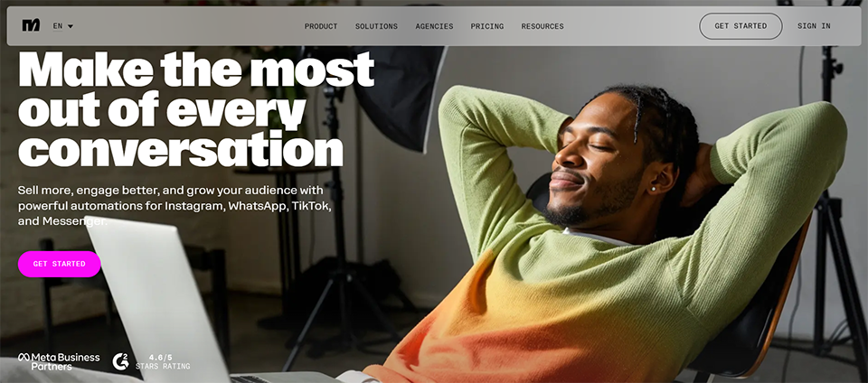Click the arrow beside EN
This screenshot has height=383, width=868.
pyautogui.click(x=71, y=26)
